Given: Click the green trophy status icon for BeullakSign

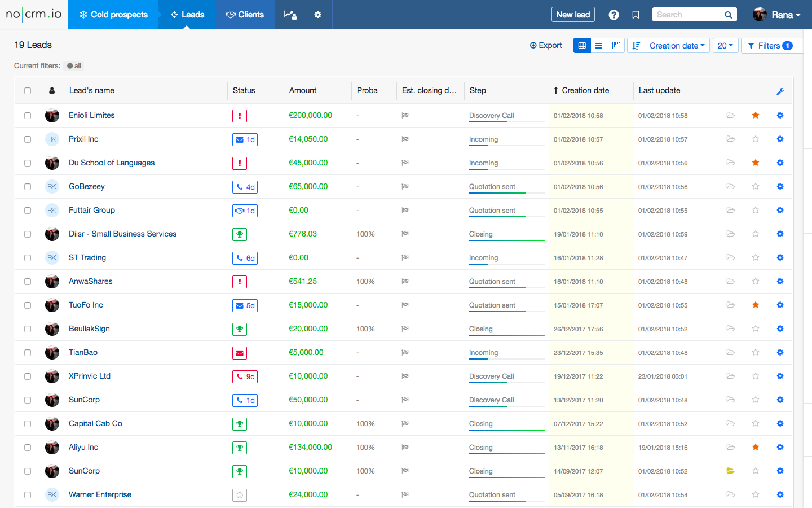Looking at the screenshot, I should tap(239, 329).
